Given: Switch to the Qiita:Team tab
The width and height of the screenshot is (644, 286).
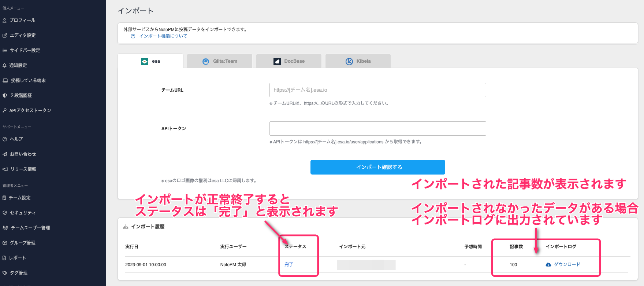Looking at the screenshot, I should 220,61.
